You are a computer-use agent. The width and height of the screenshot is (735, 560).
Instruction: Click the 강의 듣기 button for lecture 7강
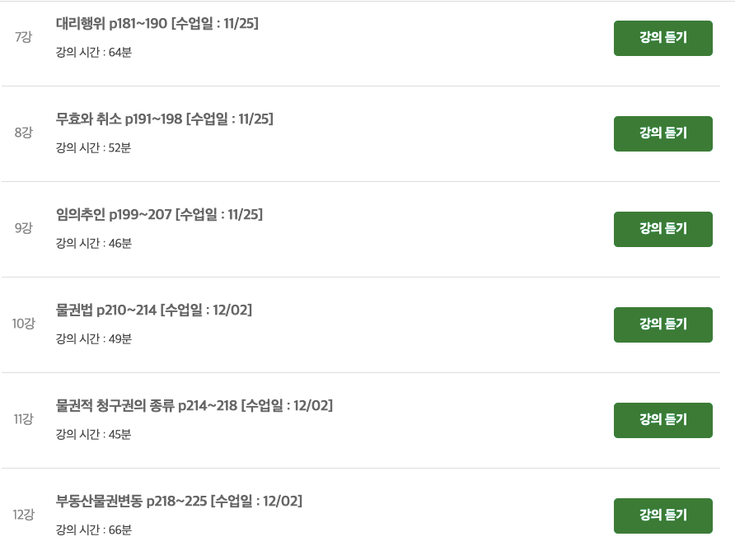(662, 38)
